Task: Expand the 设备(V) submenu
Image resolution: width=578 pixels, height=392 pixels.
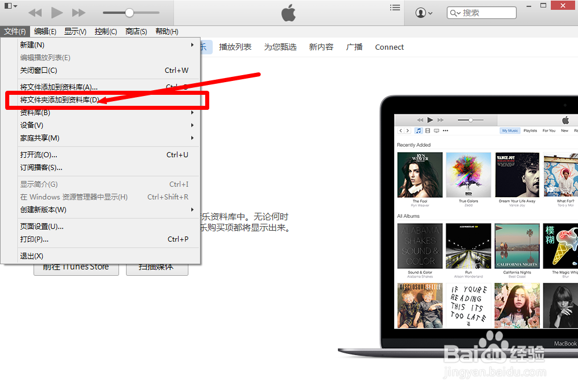Action: pos(31,125)
